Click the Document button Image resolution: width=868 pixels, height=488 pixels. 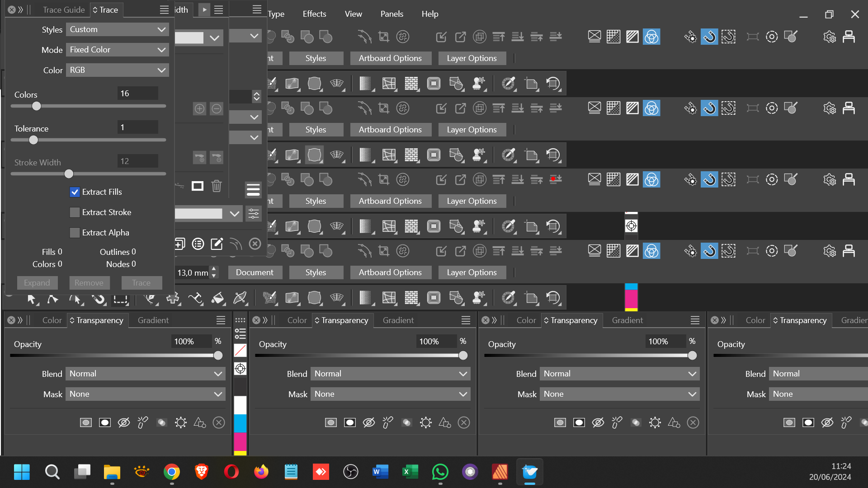point(255,272)
